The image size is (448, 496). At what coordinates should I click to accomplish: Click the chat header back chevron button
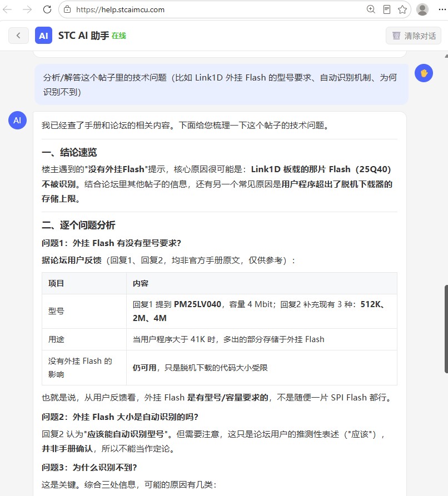point(18,36)
